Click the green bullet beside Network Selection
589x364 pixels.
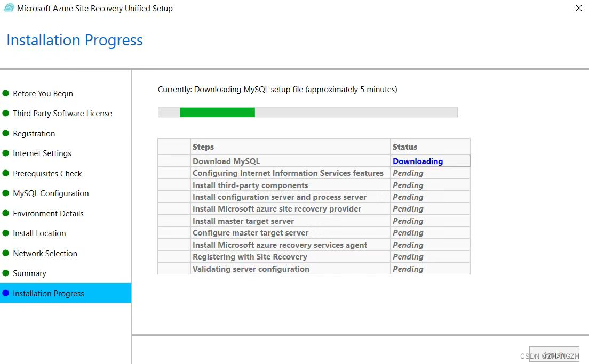[6, 253]
